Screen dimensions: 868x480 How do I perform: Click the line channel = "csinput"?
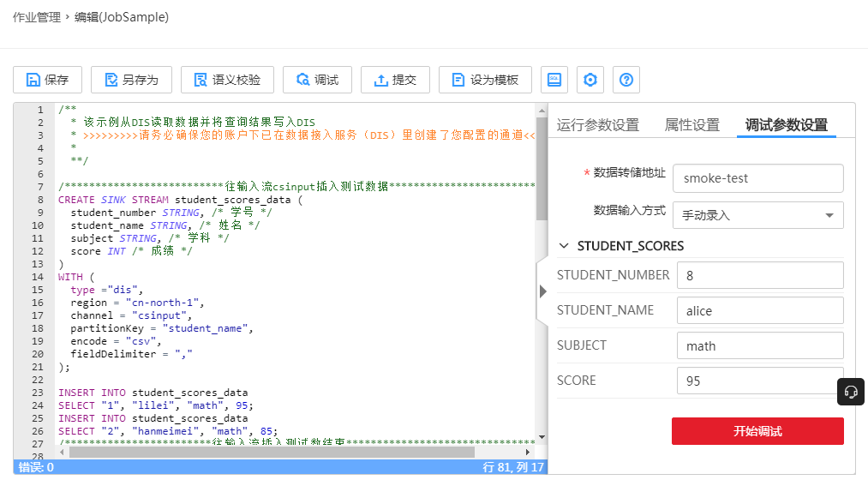tap(131, 315)
